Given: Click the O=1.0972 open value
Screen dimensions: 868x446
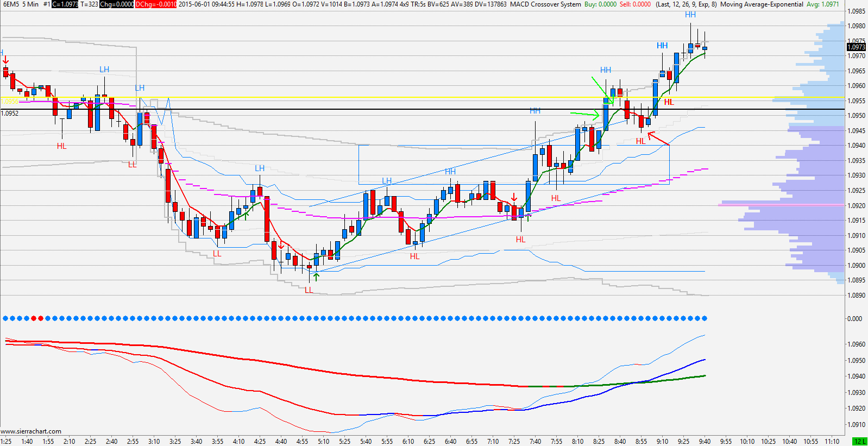Looking at the screenshot, I should pos(306,4).
